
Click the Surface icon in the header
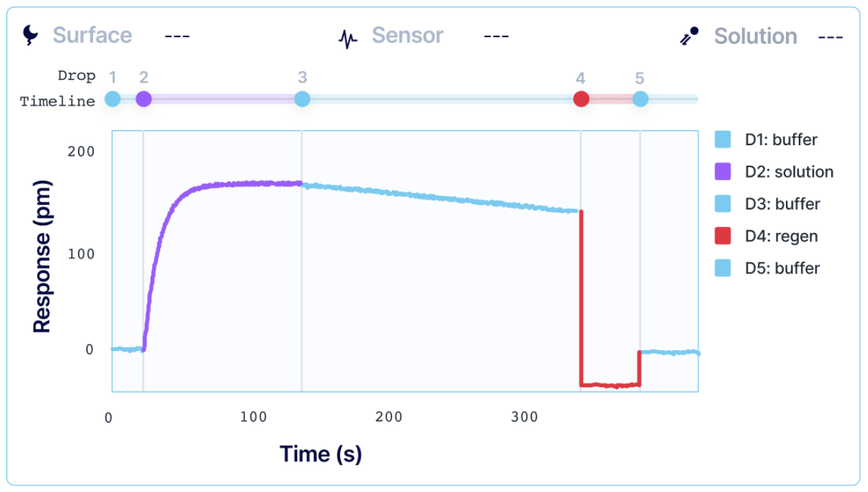tap(31, 35)
